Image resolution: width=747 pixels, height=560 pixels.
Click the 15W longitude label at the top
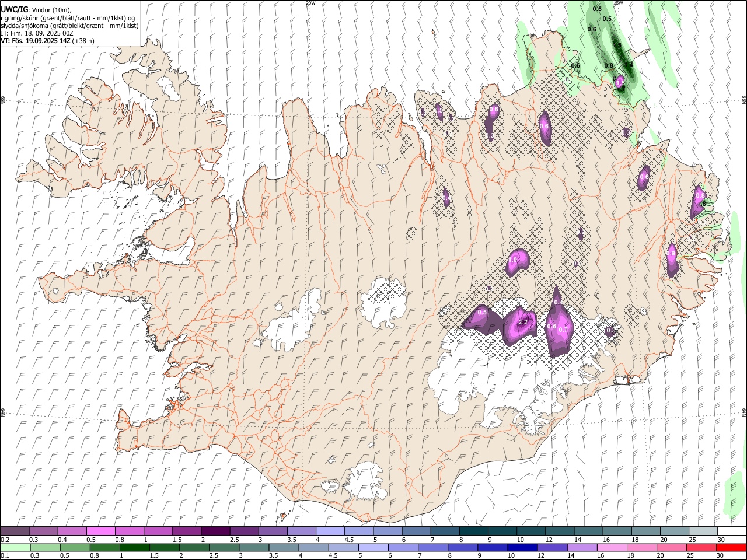619,3
